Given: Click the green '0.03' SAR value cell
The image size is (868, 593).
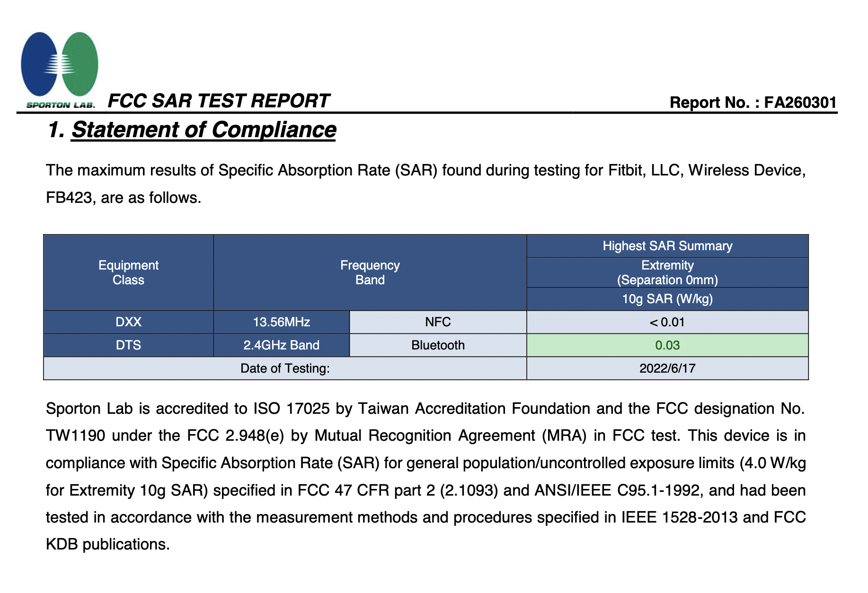Looking at the screenshot, I should tap(667, 345).
